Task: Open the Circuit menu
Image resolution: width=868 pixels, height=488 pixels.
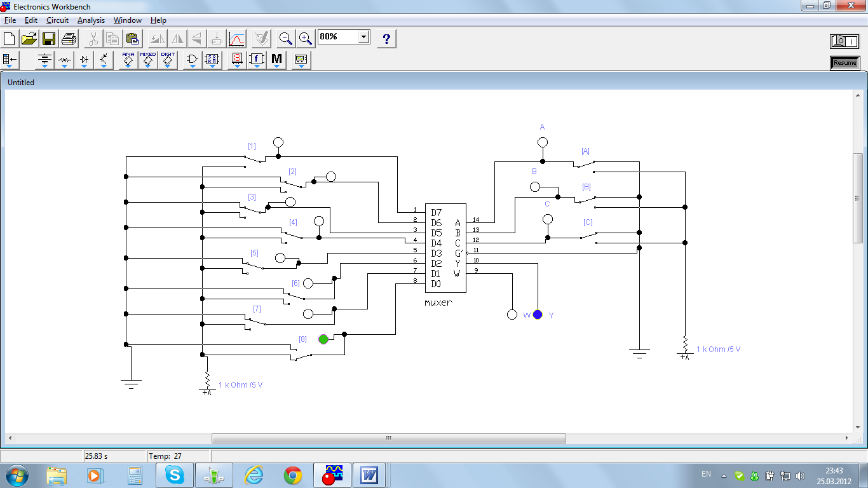Action: click(57, 20)
